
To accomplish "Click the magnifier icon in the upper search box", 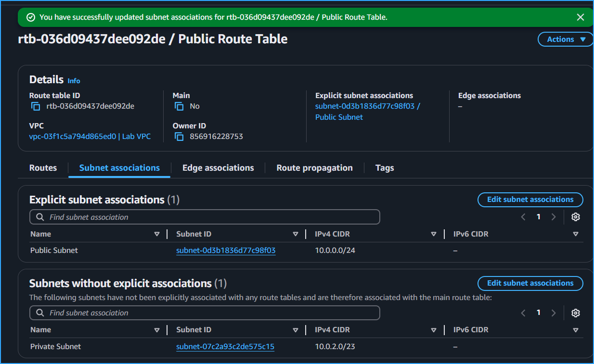I will [x=40, y=217].
